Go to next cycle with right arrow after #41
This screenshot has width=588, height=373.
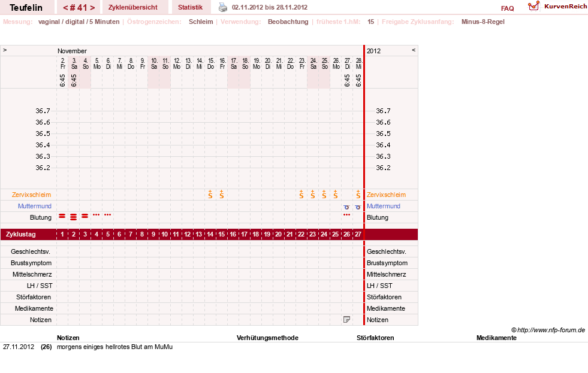click(92, 8)
